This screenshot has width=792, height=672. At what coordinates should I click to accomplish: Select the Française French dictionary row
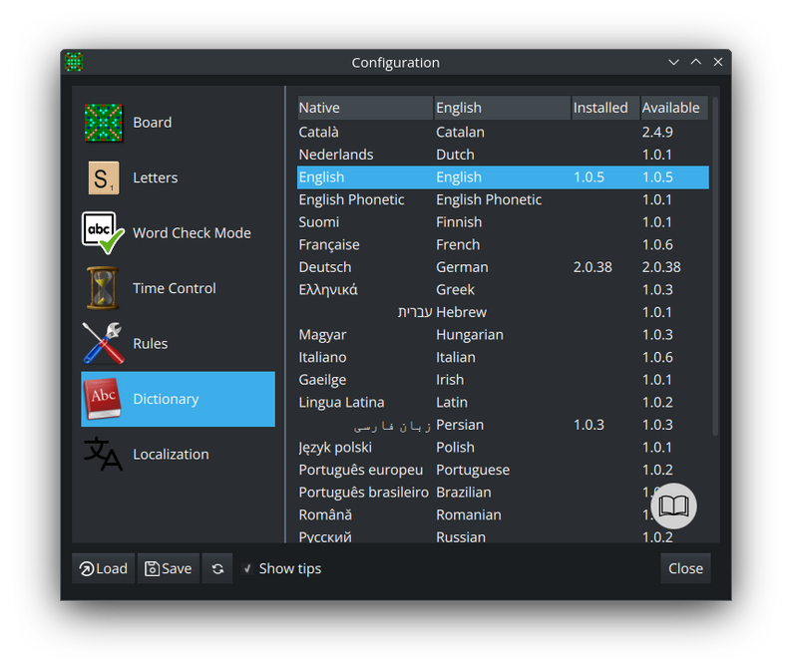[503, 245]
